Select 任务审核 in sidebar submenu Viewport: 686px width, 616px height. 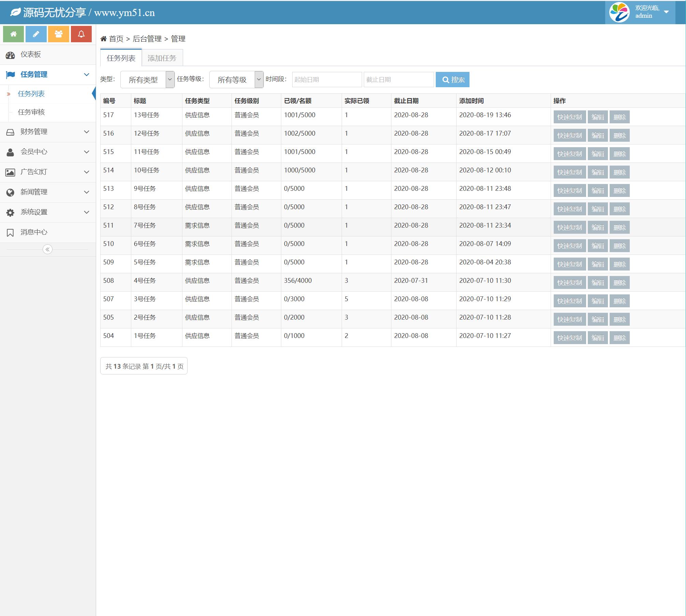click(x=31, y=112)
